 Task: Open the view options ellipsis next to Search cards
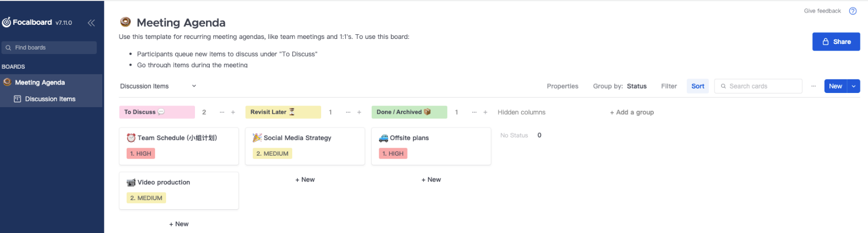813,86
